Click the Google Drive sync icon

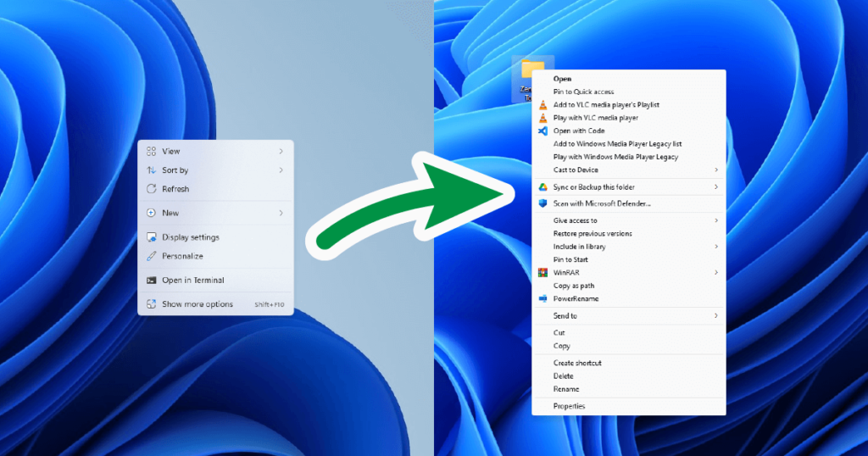click(543, 187)
